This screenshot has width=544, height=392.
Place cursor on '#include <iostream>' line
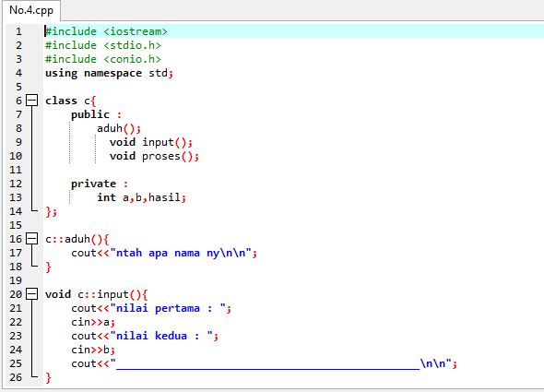tap(106, 31)
